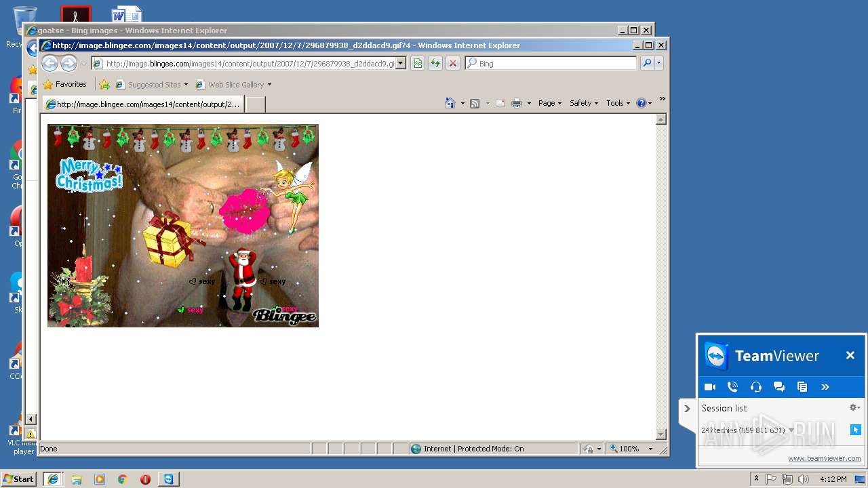Click the Forward navigation arrow

68,64
